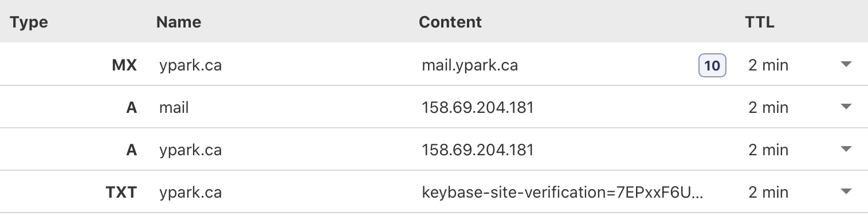Viewport: 868px width, 216px height.
Task: Click the Content column header
Action: click(450, 22)
